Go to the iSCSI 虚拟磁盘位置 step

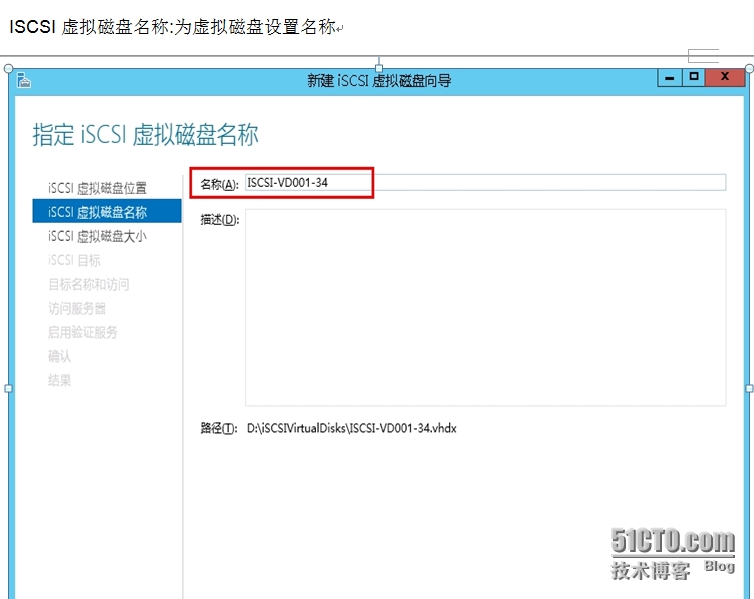click(97, 188)
